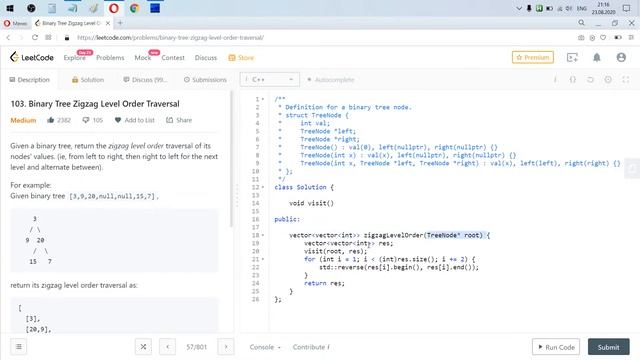This screenshot has width=640, height=360.
Task: Click Add to List
Action: pyautogui.click(x=135, y=120)
